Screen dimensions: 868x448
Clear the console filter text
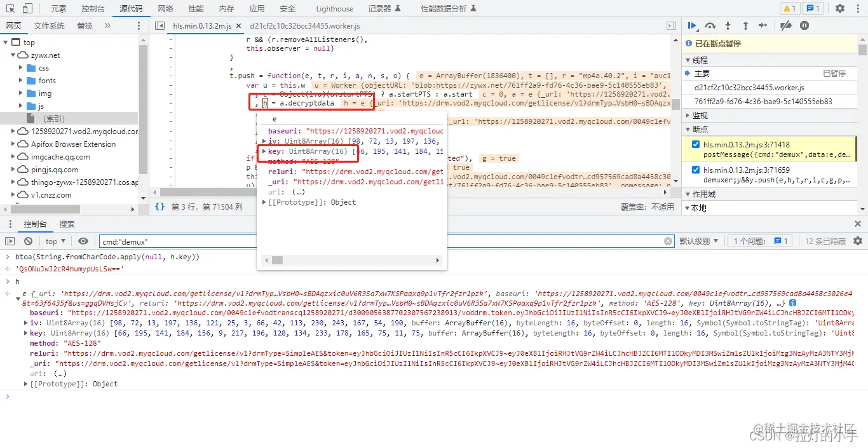pyautogui.click(x=668, y=241)
